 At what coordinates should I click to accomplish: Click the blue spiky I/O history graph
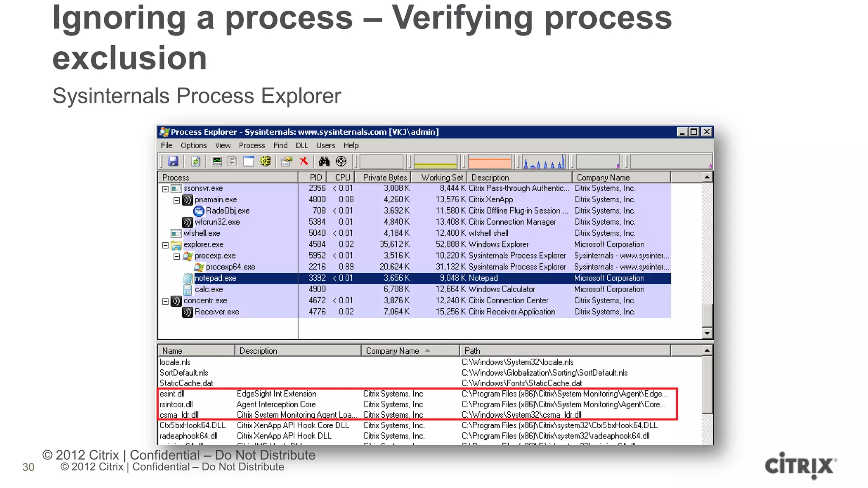coord(544,161)
